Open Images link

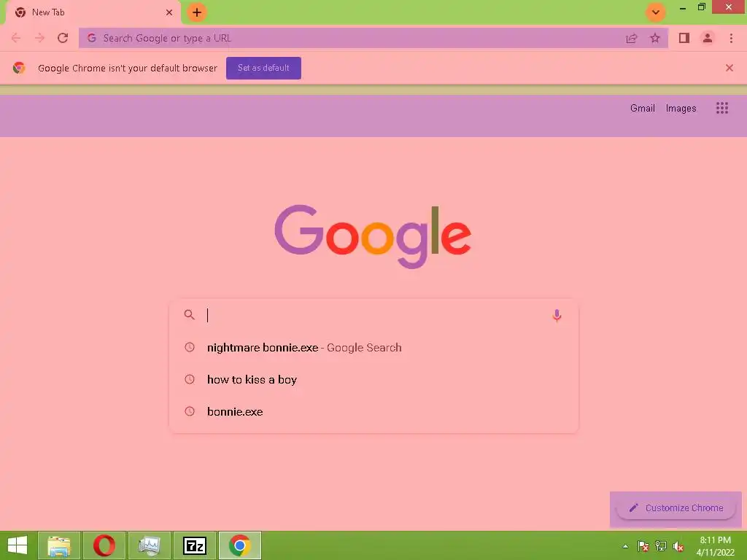coord(681,109)
